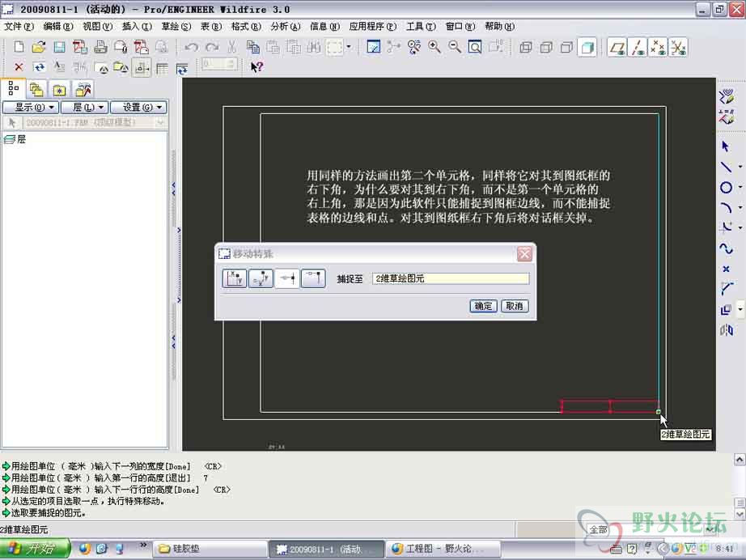Toggle shaded model display mode
Screen dimensions: 746x560
[x=587, y=47]
